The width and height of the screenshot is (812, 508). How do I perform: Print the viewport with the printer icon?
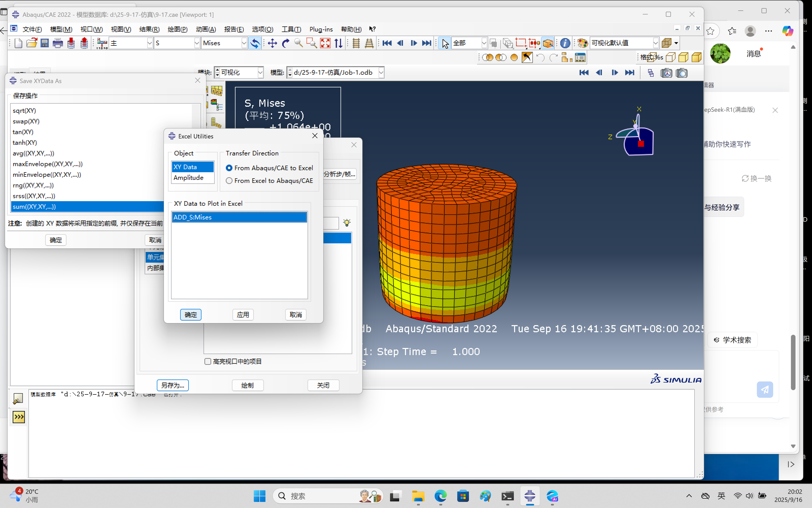[x=58, y=43]
